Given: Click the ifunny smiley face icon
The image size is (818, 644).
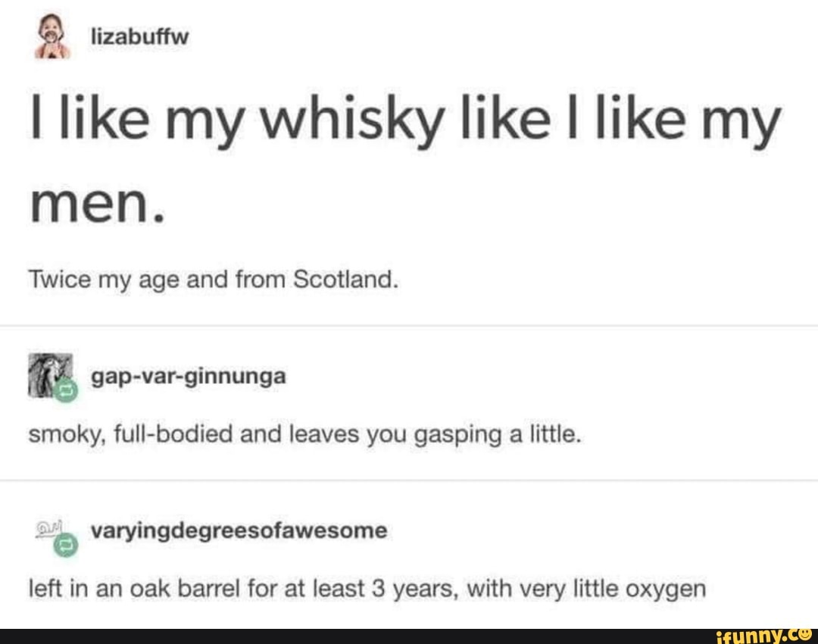Looking at the screenshot, I should (x=805, y=634).
